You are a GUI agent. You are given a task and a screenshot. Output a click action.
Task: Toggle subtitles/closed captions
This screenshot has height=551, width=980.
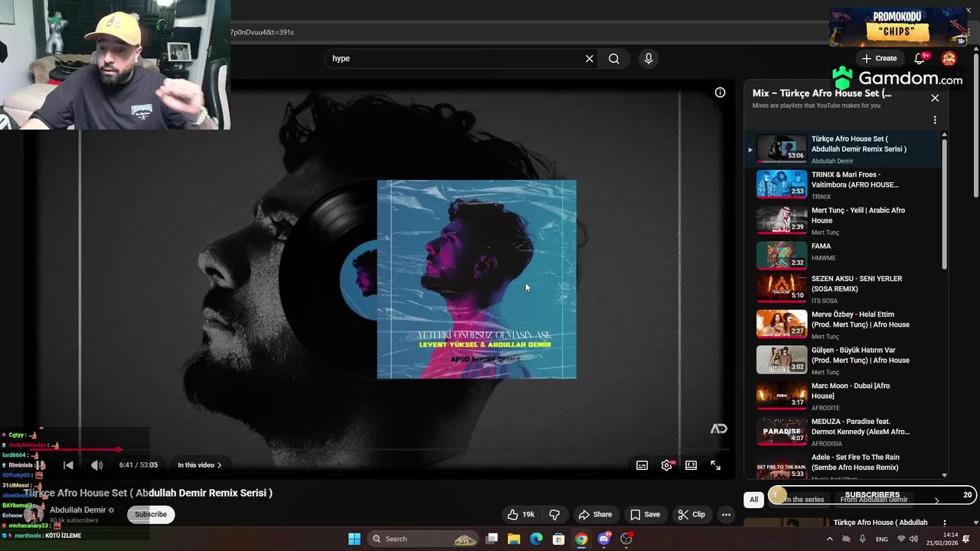click(642, 465)
